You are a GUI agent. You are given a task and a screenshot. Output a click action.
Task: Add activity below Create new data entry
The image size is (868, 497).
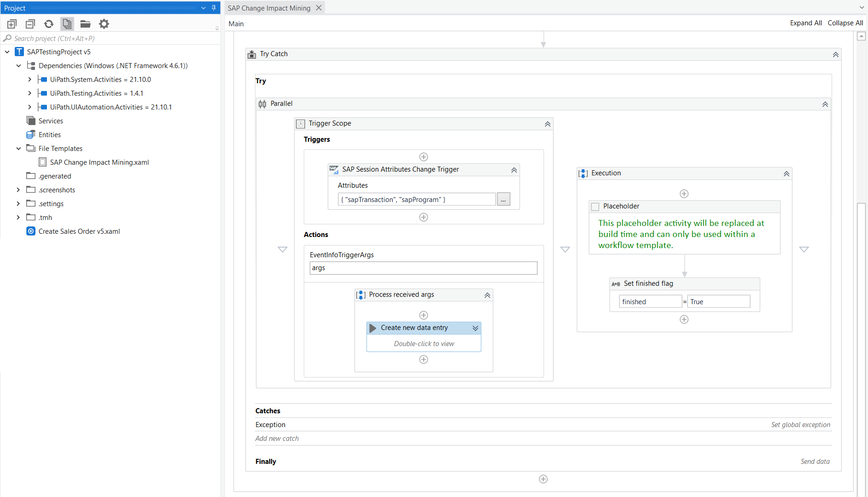tap(424, 359)
